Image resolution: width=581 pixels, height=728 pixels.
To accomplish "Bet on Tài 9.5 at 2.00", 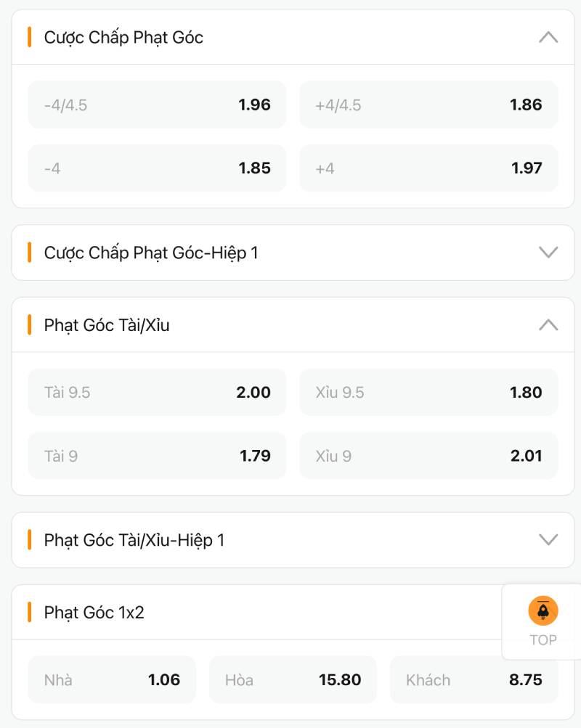I will coord(157,393).
